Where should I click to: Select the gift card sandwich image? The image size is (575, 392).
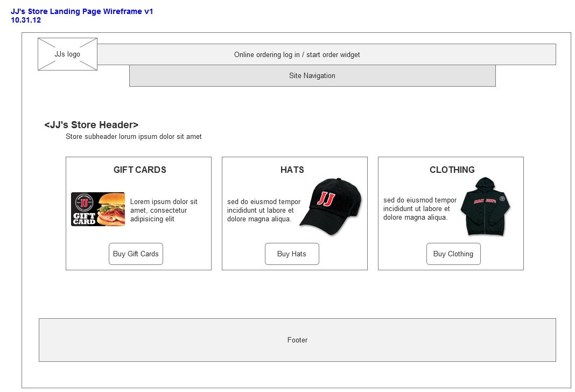pos(98,209)
